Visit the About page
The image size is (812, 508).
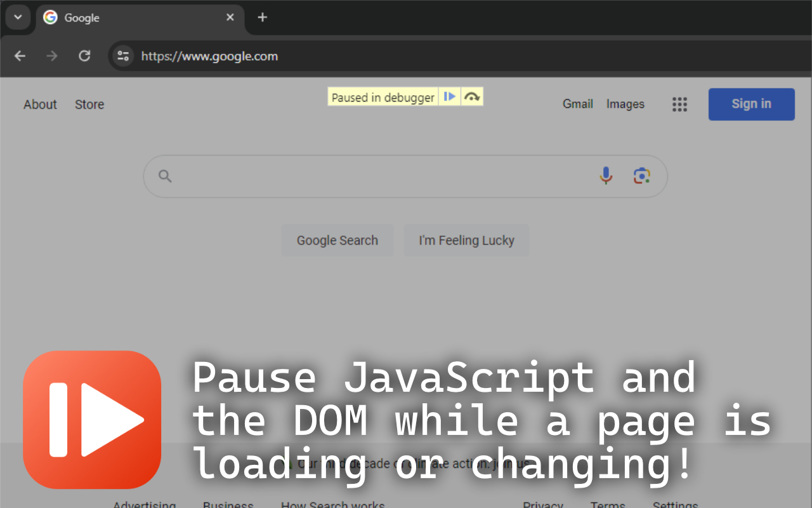coord(40,104)
